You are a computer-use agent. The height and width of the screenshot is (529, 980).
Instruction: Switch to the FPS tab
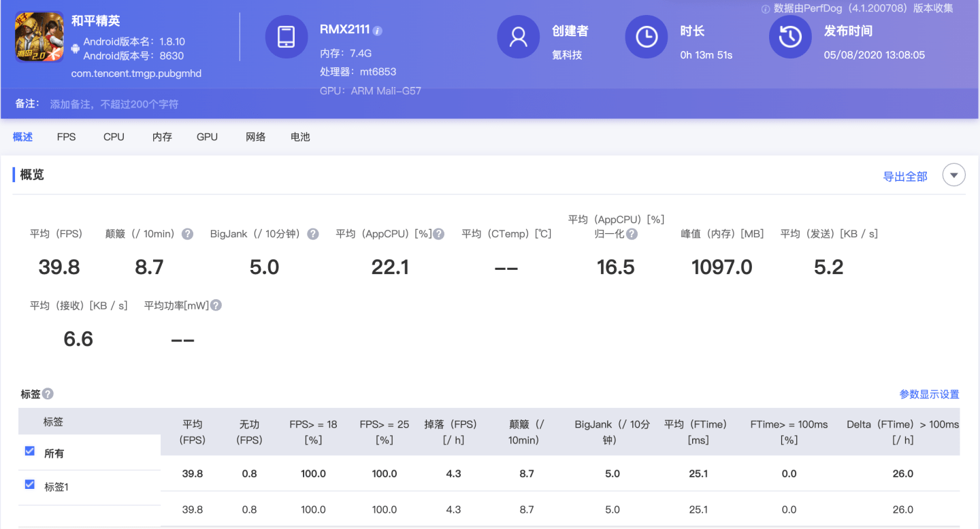click(66, 137)
